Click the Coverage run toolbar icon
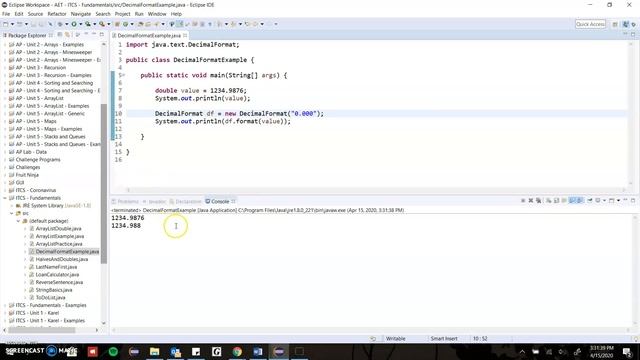Image resolution: width=640 pixels, height=360 pixels. (x=88, y=24)
